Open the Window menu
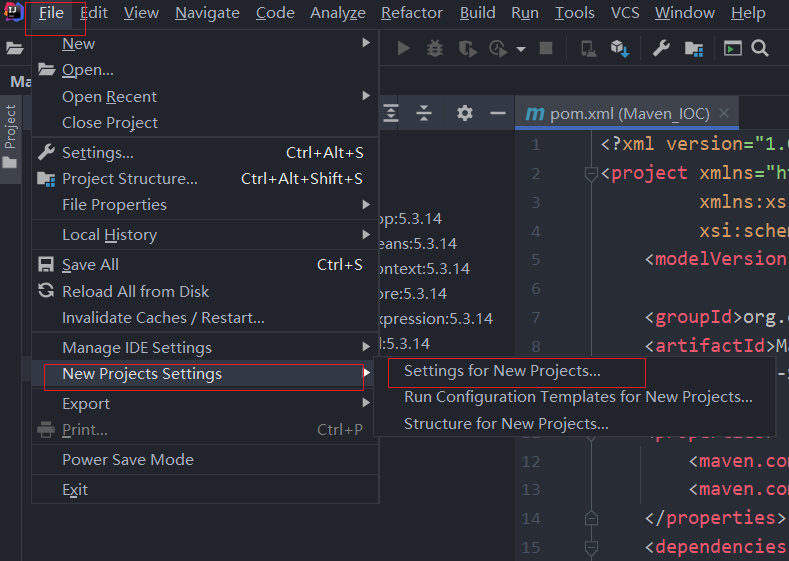This screenshot has width=789, height=561. pyautogui.click(x=685, y=13)
